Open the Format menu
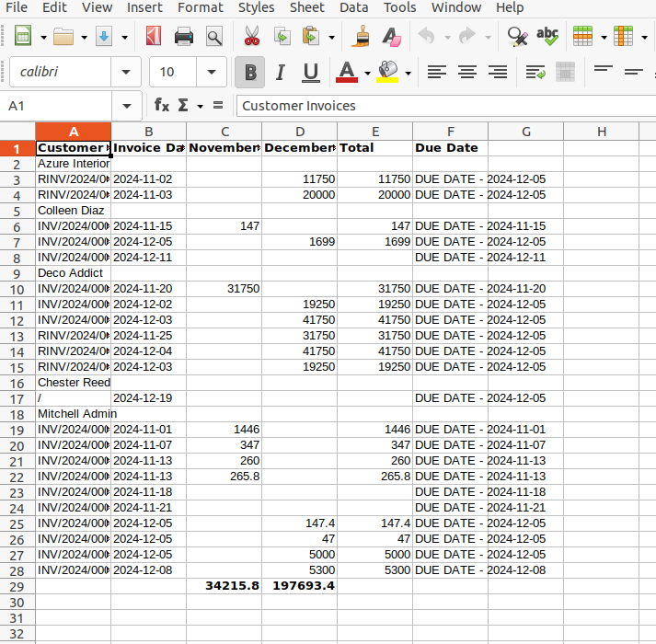This screenshot has width=656, height=644. coord(200,7)
